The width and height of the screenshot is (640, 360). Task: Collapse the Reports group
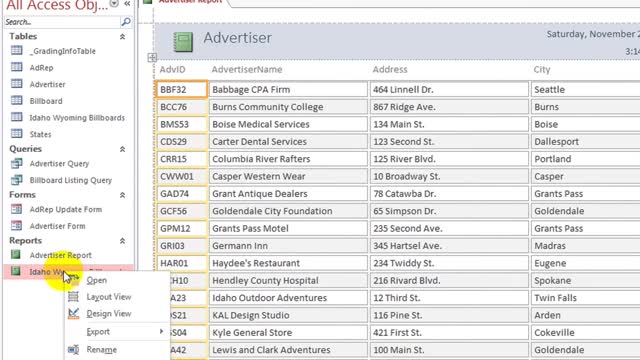(122, 241)
